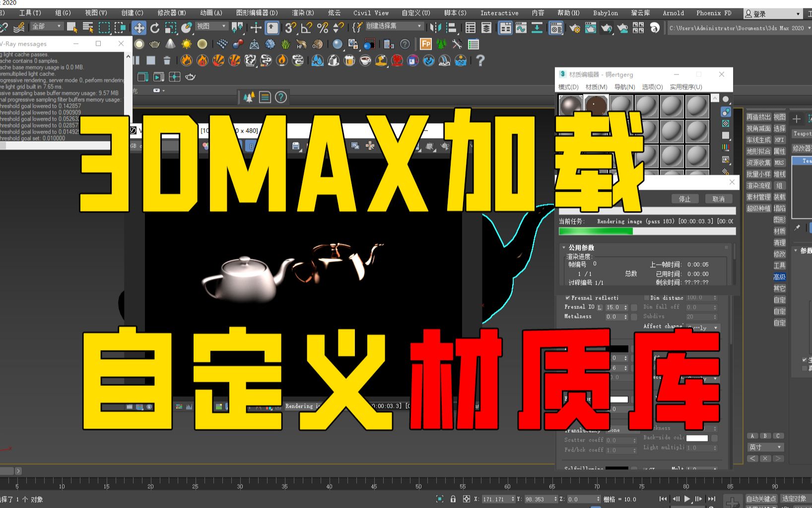Toggle the Dim distance checkbox
This screenshot has height=508, width=812.
(x=646, y=298)
